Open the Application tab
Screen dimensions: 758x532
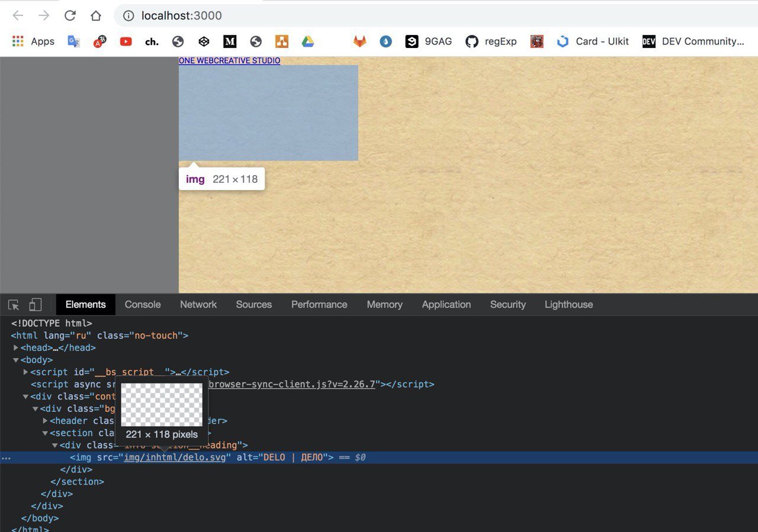[447, 305]
